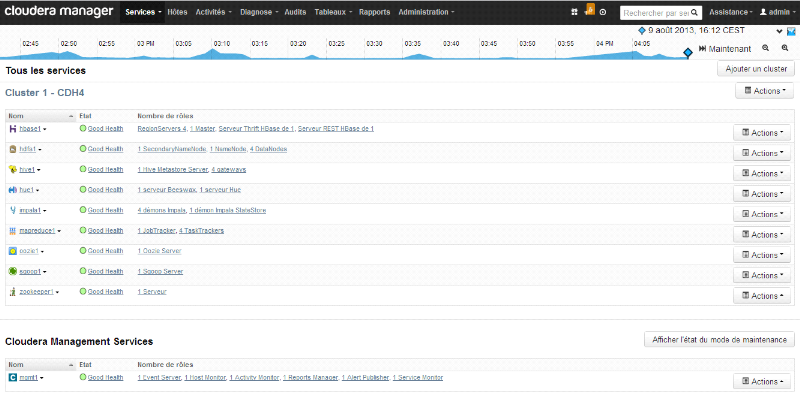Click the blue diamond timeline marker
This screenshot has width=800, height=404.
coord(688,53)
